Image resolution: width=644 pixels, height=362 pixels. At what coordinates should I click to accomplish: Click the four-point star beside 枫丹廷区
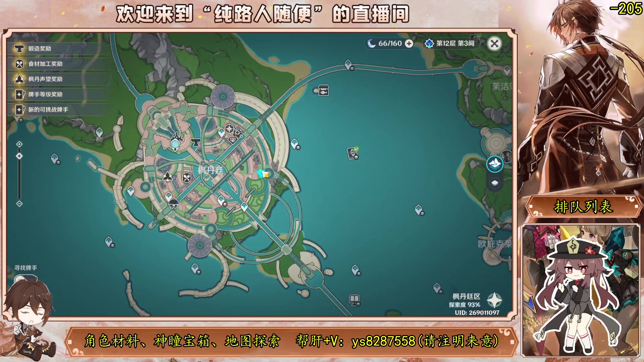494,300
